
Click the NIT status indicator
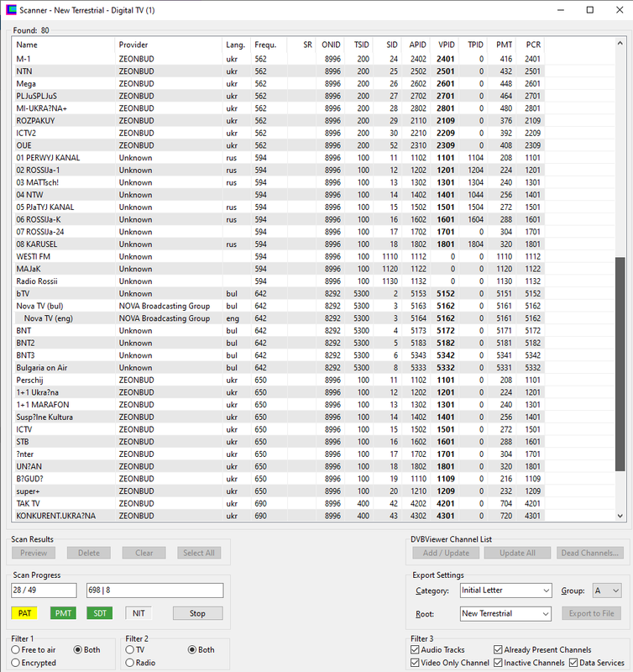(x=139, y=613)
